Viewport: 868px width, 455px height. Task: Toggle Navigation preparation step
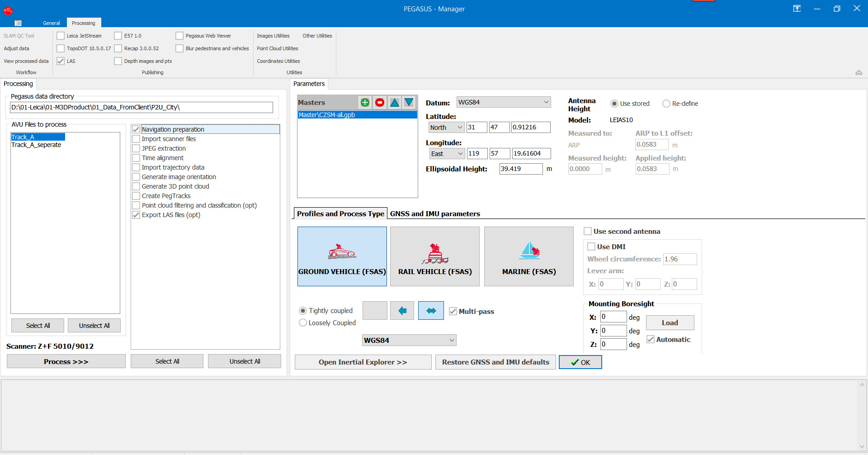tap(136, 129)
